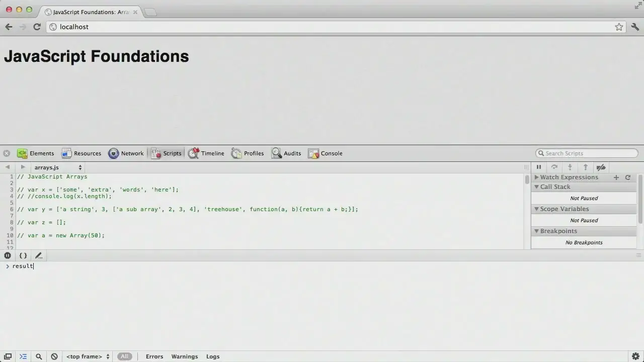Image resolution: width=644 pixels, height=362 pixels.
Task: Go back in browser history
Action: point(9,27)
